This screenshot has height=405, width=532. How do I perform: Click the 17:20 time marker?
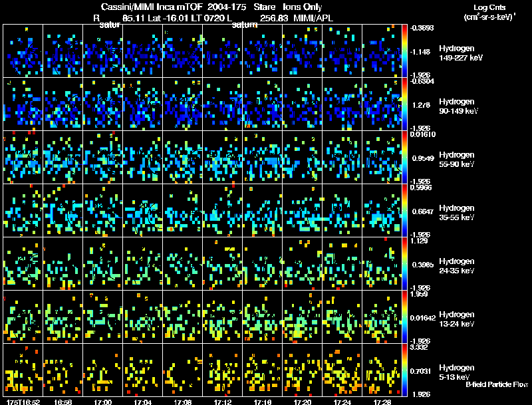(303, 402)
